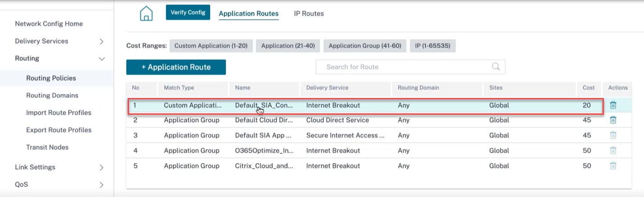Open Routing Domains page
This screenshot has height=197, width=644.
[x=52, y=95]
